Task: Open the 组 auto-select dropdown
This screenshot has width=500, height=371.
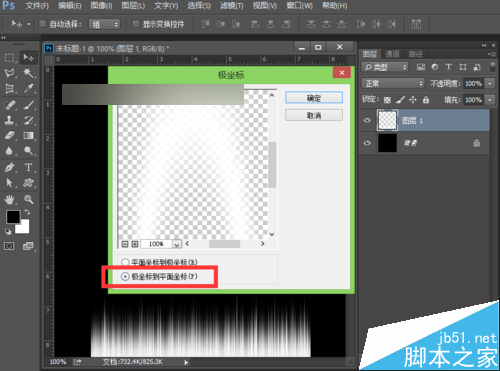Action: pyautogui.click(x=104, y=24)
